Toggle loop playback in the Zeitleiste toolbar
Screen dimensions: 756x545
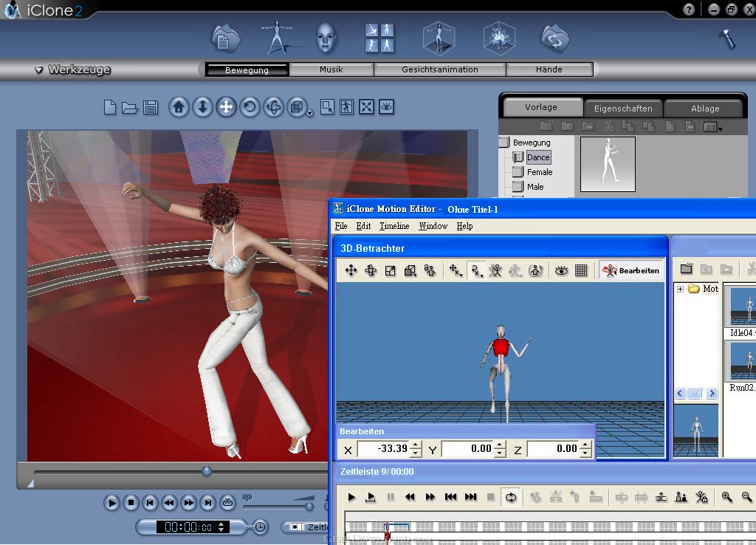[510, 497]
